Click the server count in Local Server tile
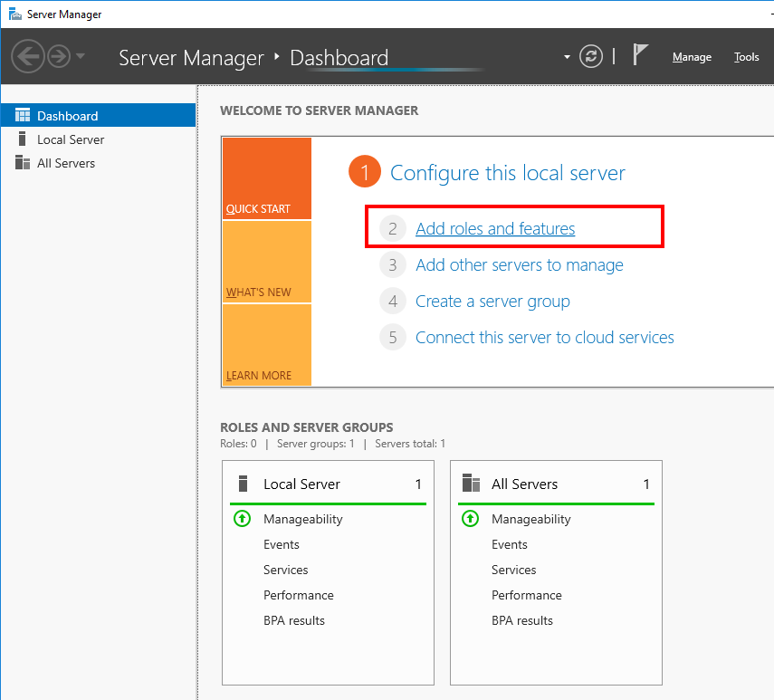 418,484
